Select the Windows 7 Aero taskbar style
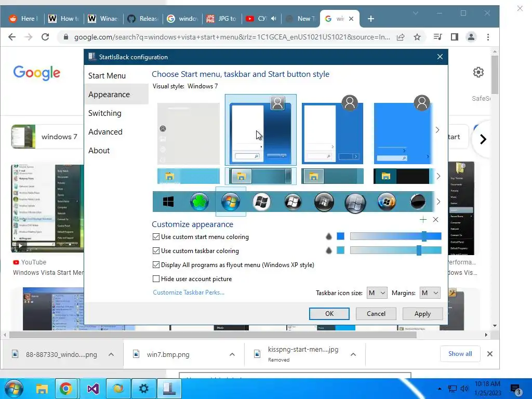Image resolution: width=532 pixels, height=399 pixels. [260, 176]
